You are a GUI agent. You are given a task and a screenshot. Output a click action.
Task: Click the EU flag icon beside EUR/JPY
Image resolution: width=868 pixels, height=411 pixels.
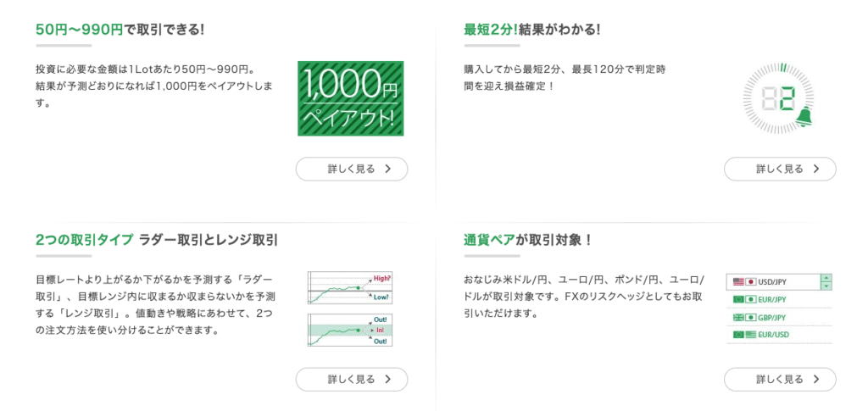738,299
